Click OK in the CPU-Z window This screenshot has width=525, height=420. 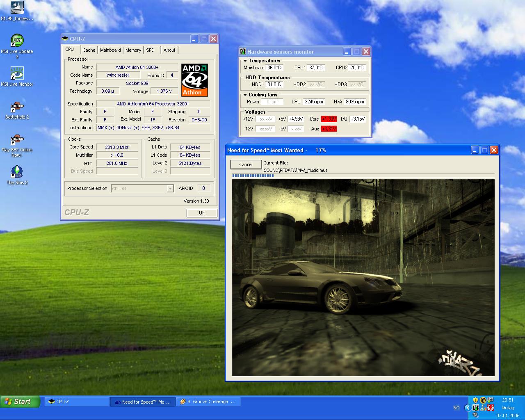click(x=202, y=213)
